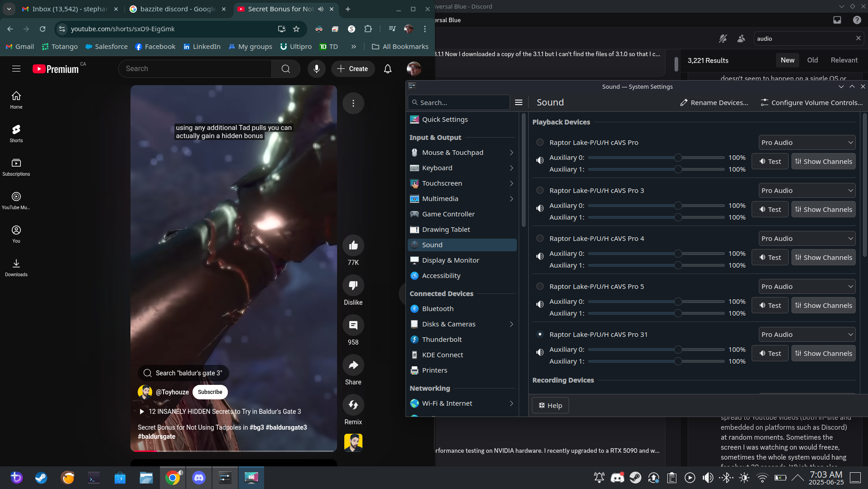Open the short's three-dot more options
Image resolution: width=868 pixels, height=489 pixels.
(353, 103)
